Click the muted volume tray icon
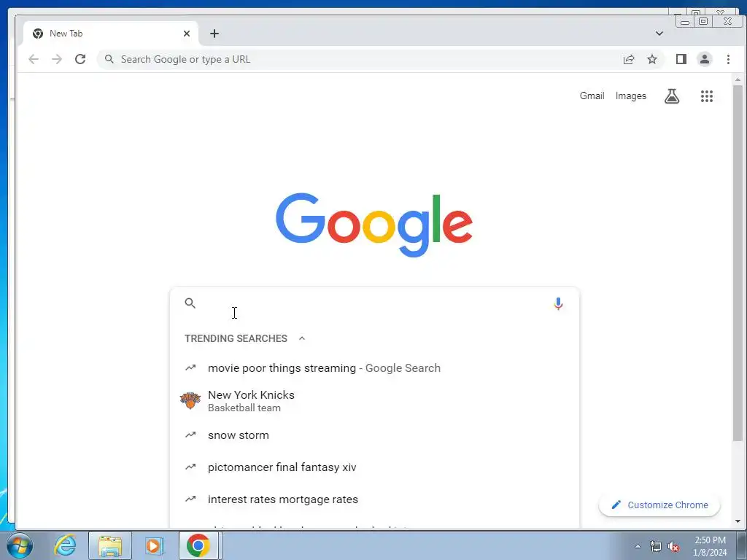 coord(673,546)
